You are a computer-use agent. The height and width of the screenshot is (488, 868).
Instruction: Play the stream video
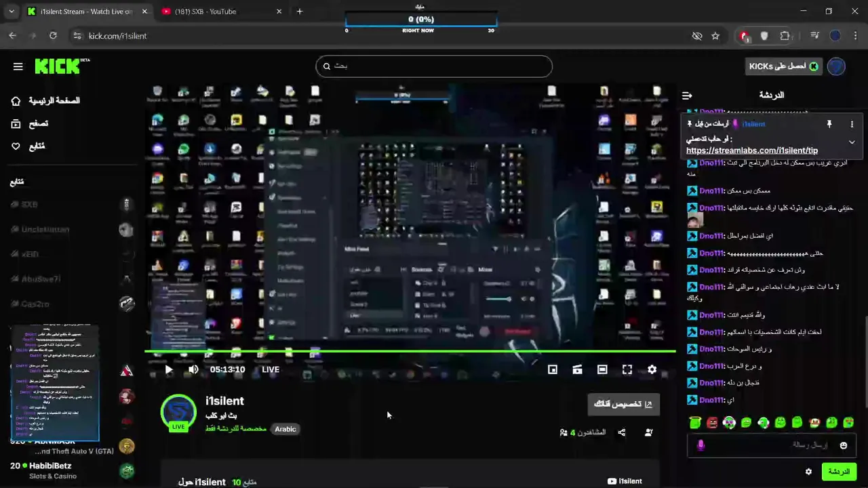coord(169,369)
